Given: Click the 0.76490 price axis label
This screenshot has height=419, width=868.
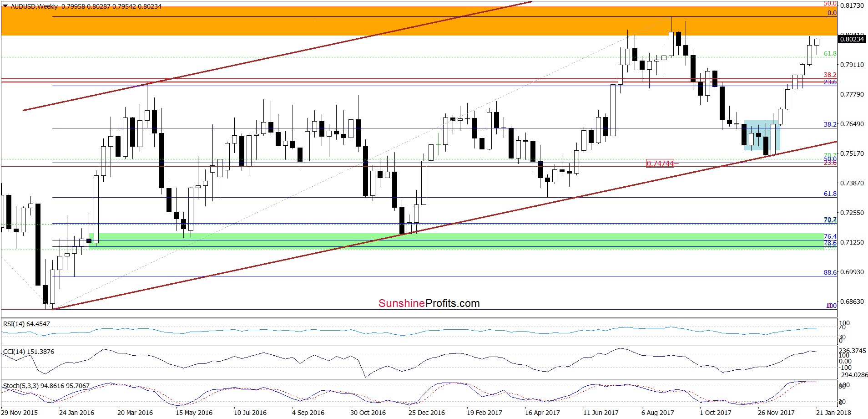Looking at the screenshot, I should pos(852,124).
